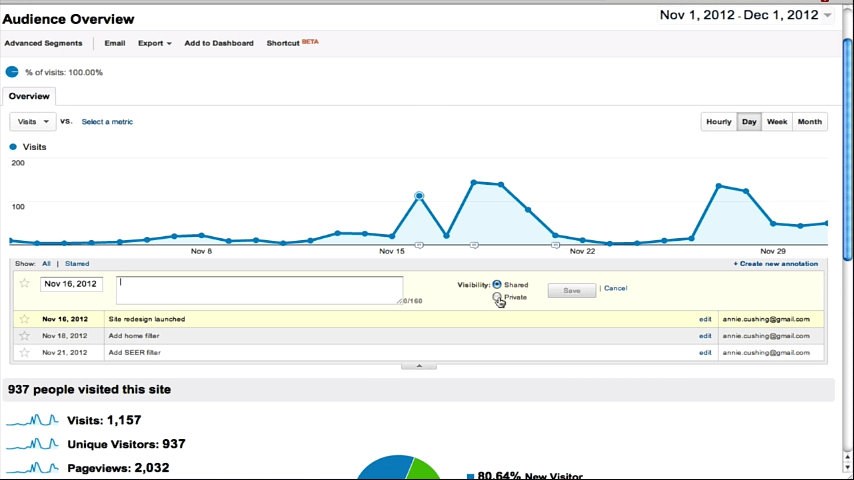
Task: Click star icon beside Nov 16 date field
Action: tap(25, 284)
